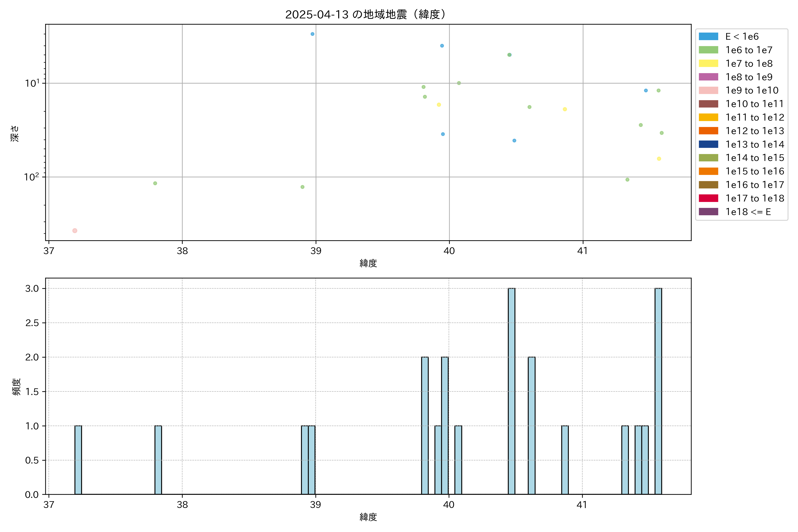Click the chart title '2025-04-13 の地域地震（緯度）'
This screenshot has width=798, height=532.
click(x=365, y=15)
